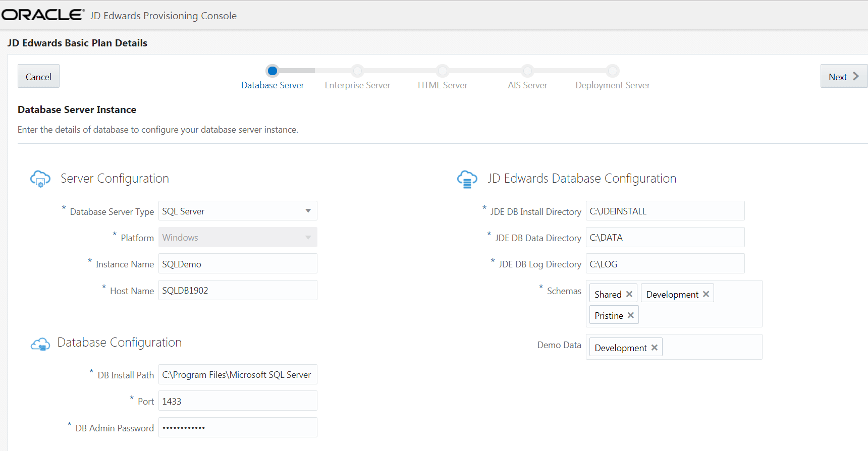The width and height of the screenshot is (868, 451).
Task: Click the Cancel button
Action: [x=38, y=76]
